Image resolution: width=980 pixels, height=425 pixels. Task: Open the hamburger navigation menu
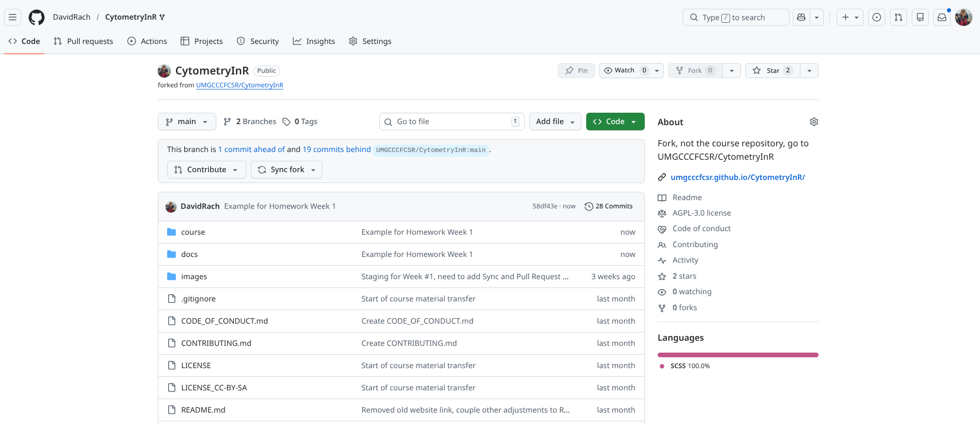pos(13,17)
